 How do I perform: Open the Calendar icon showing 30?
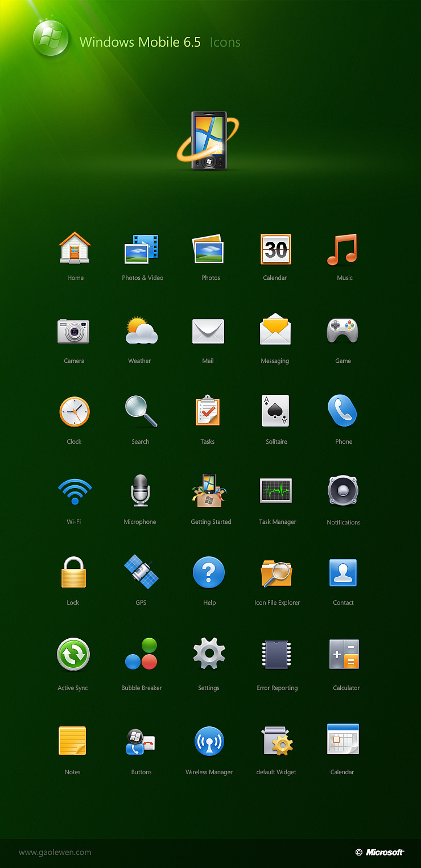[x=276, y=249]
